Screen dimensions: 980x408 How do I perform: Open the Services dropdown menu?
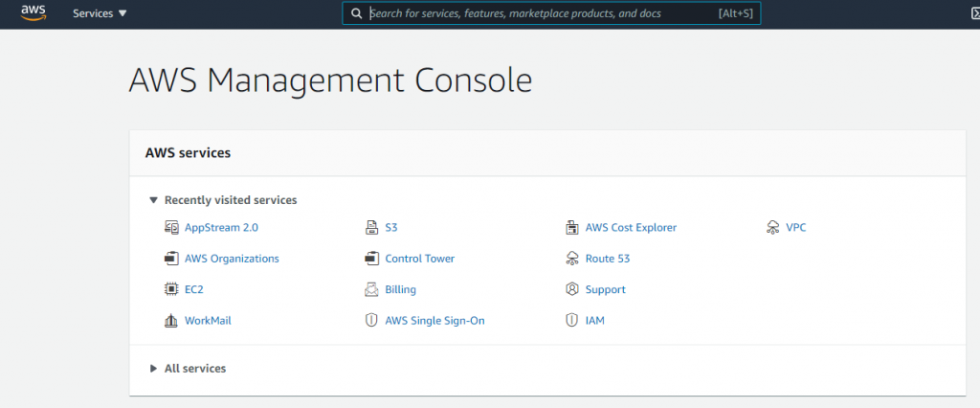click(100, 13)
